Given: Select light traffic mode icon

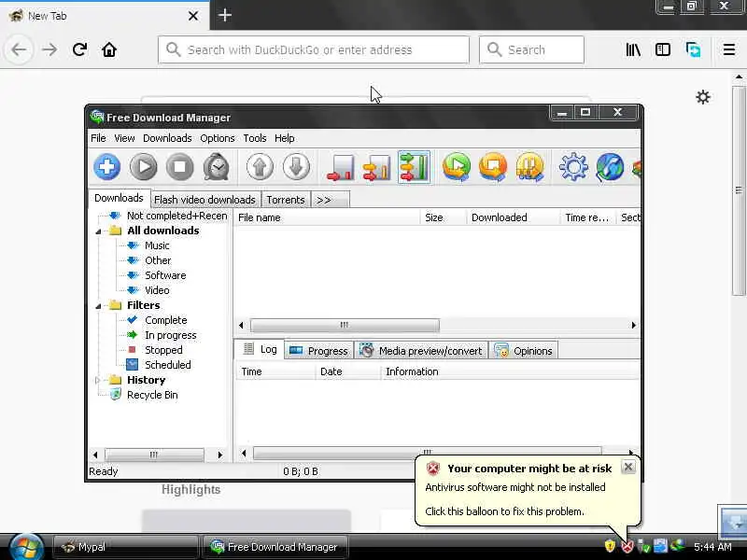Looking at the screenshot, I should point(340,167).
